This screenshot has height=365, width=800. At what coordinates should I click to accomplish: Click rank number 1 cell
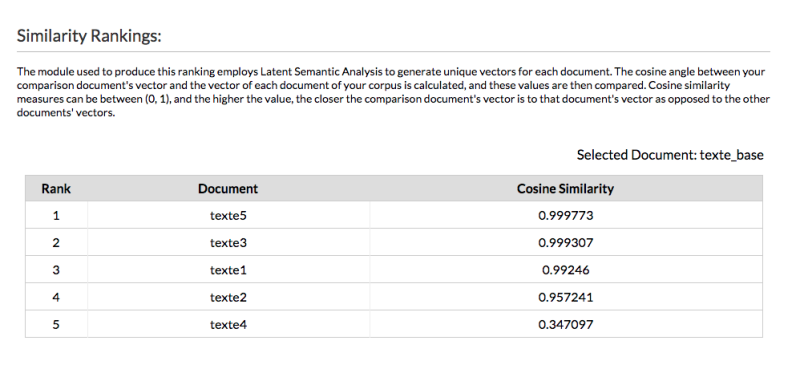[x=56, y=215]
